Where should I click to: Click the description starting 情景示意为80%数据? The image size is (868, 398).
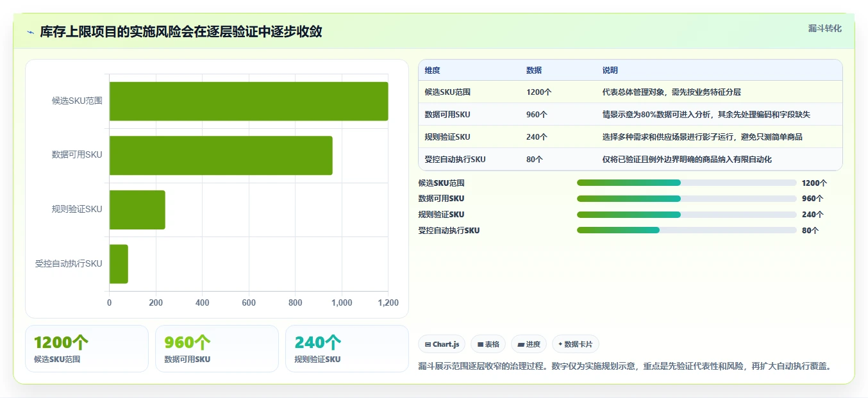pos(706,115)
